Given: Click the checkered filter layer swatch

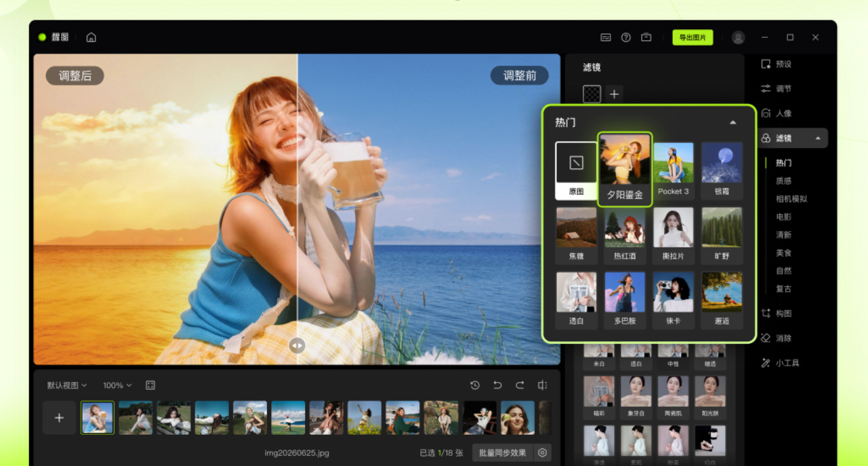Looking at the screenshot, I should click(x=592, y=94).
